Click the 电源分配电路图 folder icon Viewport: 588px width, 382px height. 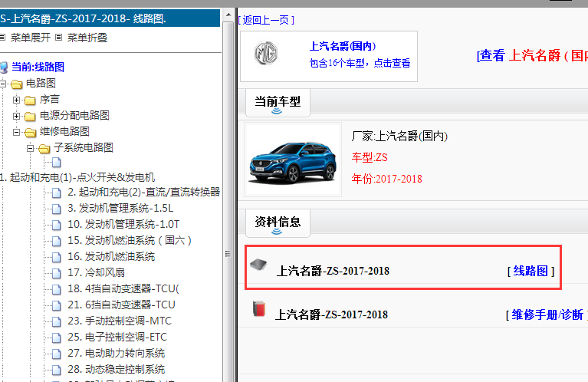point(31,117)
